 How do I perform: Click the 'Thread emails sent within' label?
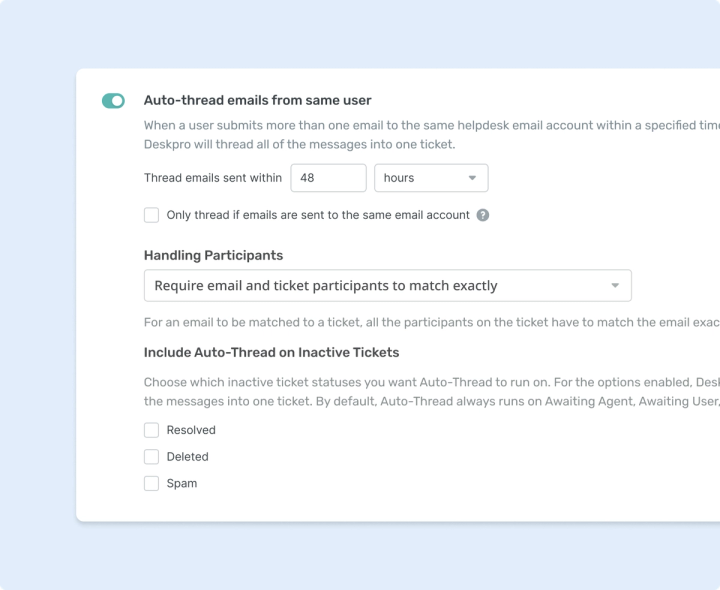[213, 178]
